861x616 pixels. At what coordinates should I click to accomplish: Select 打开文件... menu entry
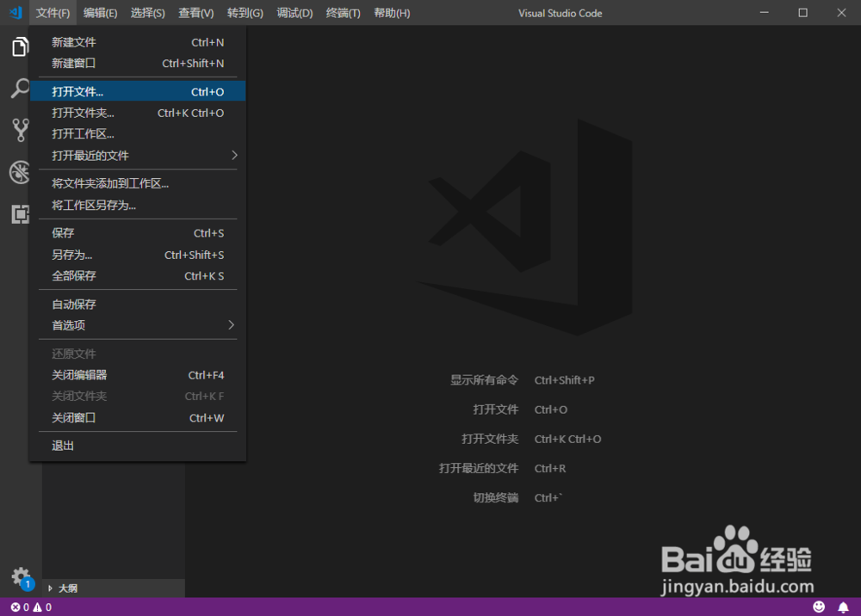tap(138, 91)
